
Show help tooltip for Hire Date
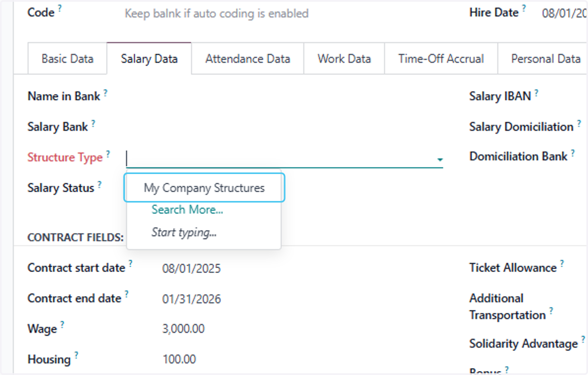[x=524, y=8]
